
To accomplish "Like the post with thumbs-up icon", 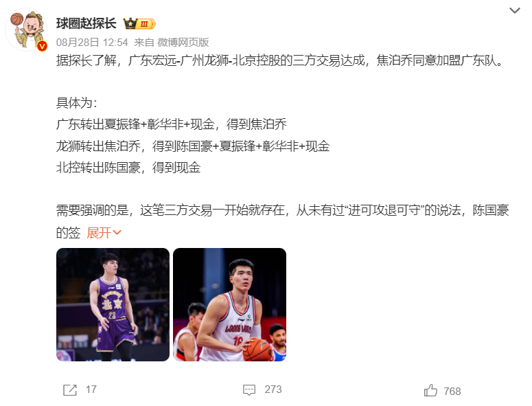I will [x=430, y=390].
